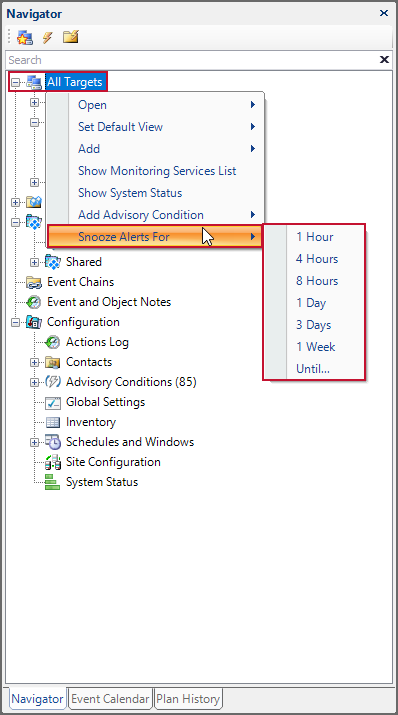398x715 pixels.
Task: Expand the Shared tree node
Action: click(x=35, y=262)
